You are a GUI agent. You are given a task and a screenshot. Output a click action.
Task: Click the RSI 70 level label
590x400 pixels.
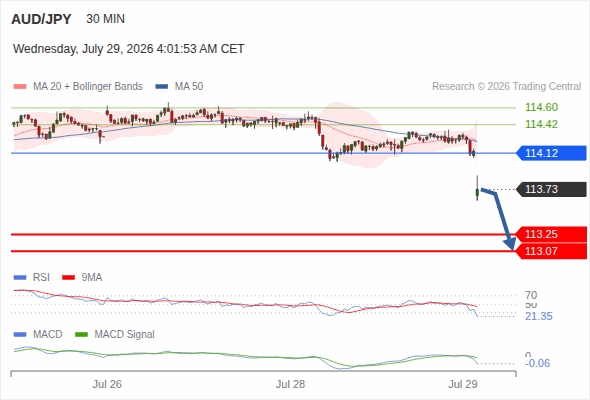531,295
